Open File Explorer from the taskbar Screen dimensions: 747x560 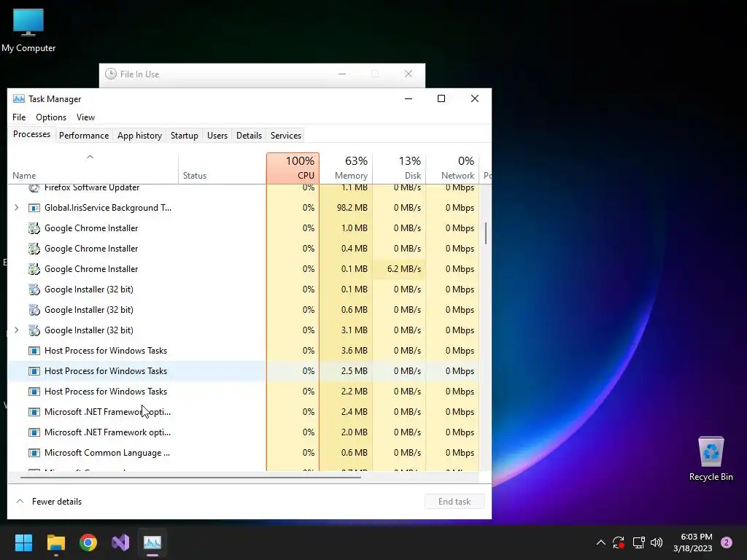55,542
